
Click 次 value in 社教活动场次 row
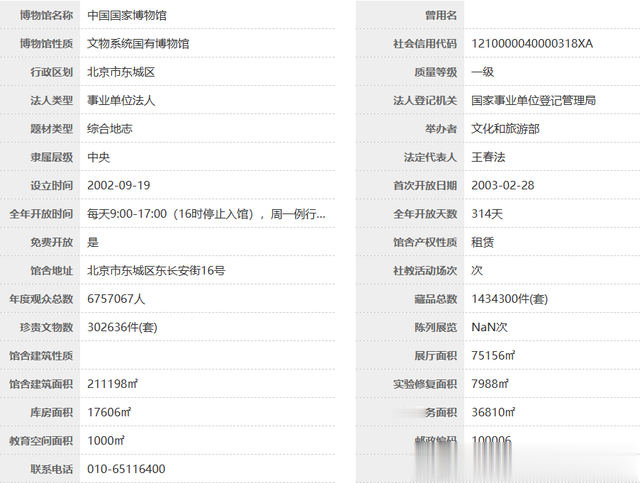coord(477,271)
